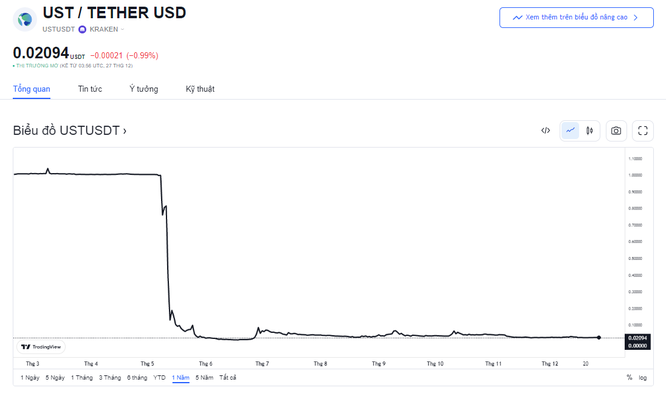666x396 pixels.
Task: Click the Kraken exchange icon
Action: pyautogui.click(x=82, y=29)
